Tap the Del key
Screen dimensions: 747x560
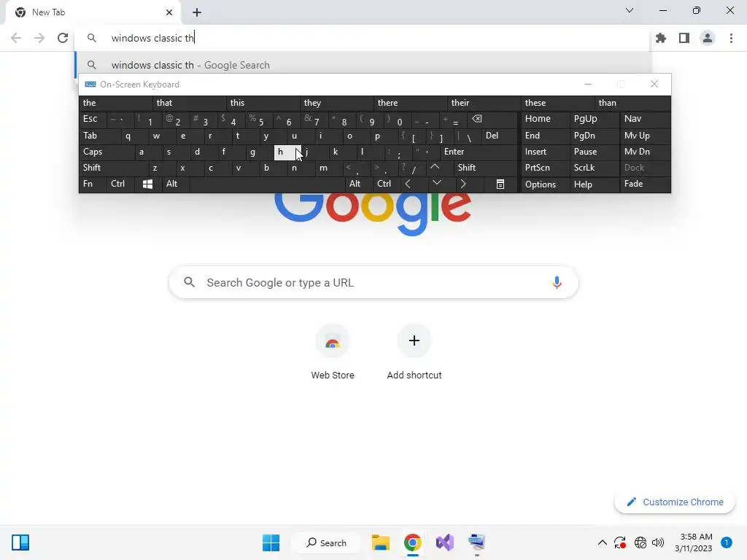[499, 136]
